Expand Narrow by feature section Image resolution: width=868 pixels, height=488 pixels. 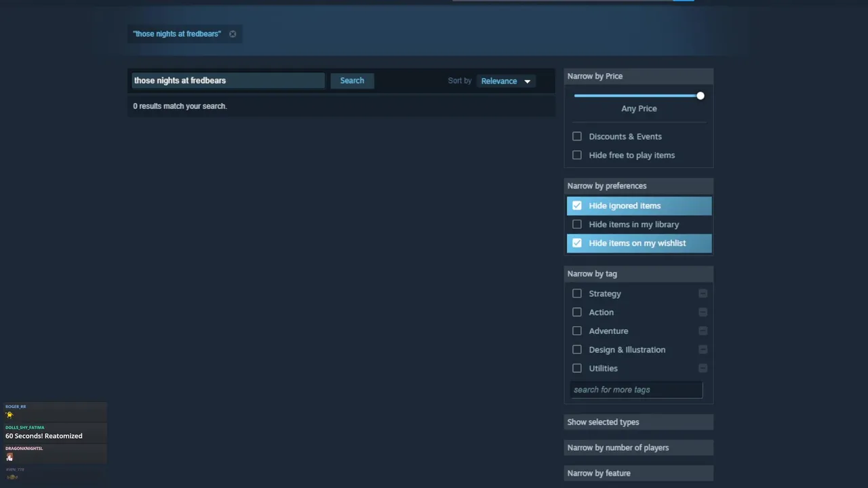coord(639,473)
